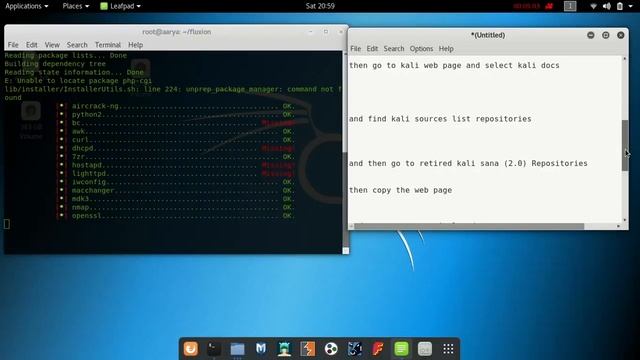Click the python2 row in terminal
The height and width of the screenshot is (360, 640).
click(176, 115)
